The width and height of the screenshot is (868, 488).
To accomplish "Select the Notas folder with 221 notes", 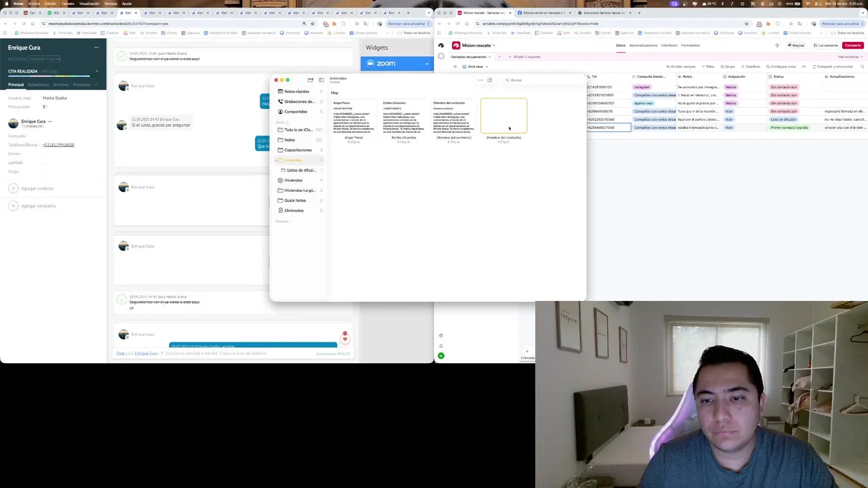I will pyautogui.click(x=298, y=140).
